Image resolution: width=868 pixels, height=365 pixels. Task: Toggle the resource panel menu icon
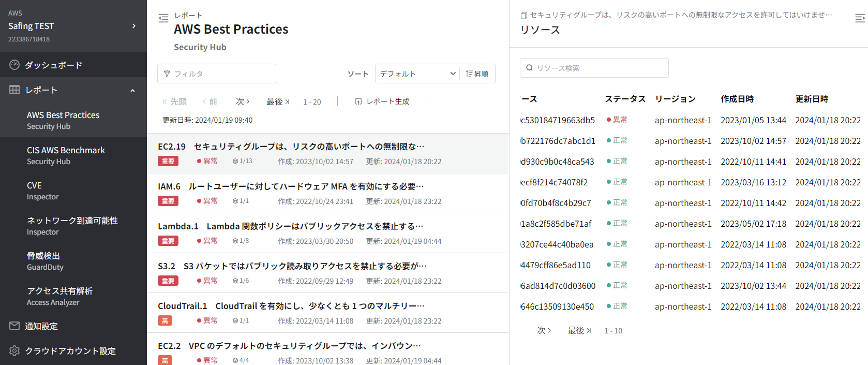[860, 18]
